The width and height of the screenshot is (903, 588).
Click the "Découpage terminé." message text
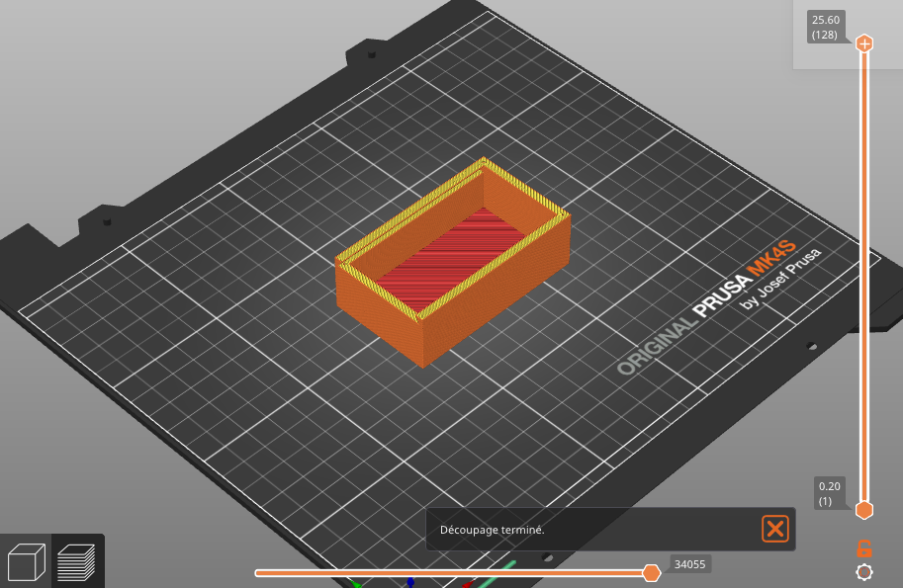[x=492, y=530]
